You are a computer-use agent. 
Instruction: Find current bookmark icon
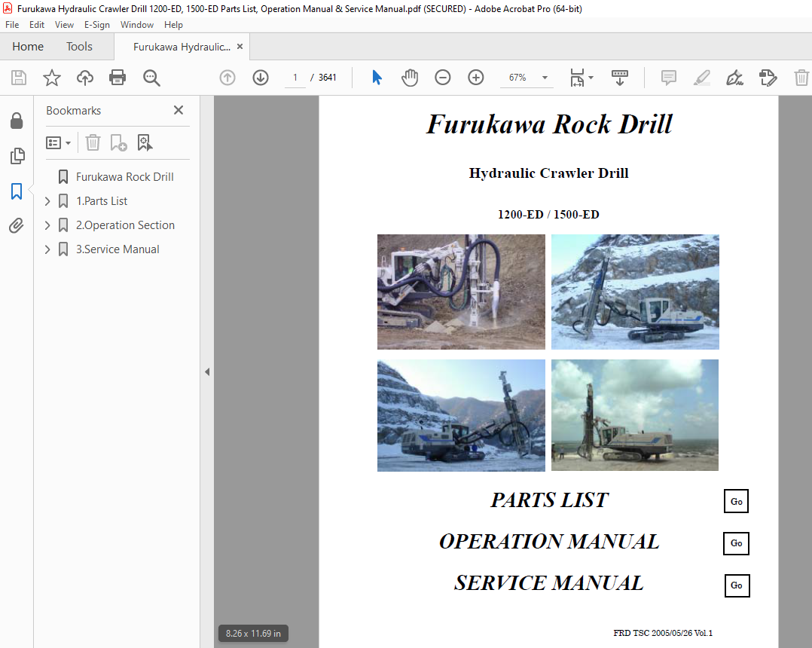pos(145,142)
